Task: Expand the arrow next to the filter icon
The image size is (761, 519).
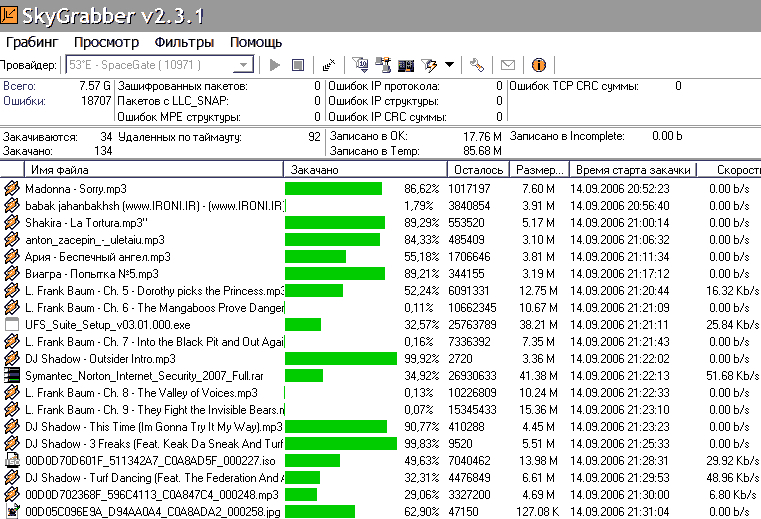Action: click(450, 65)
